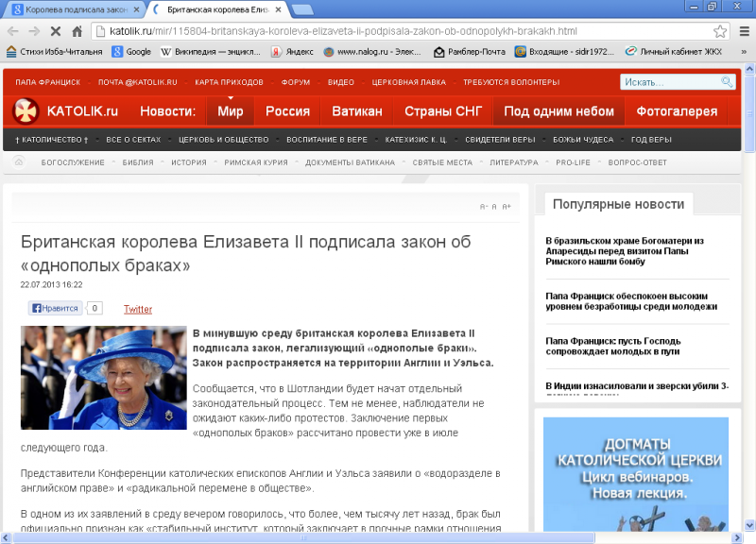
Task: Go back with the browser back arrow
Action: (x=13, y=31)
